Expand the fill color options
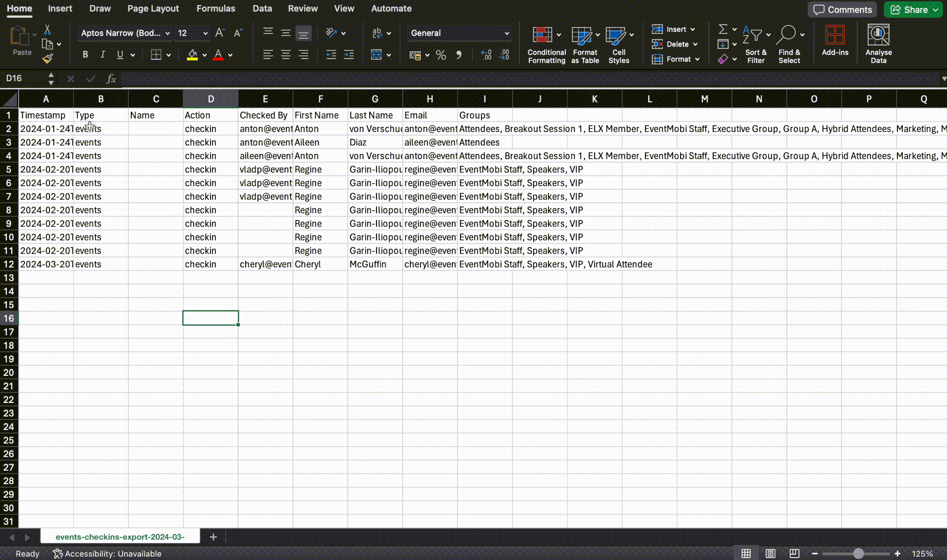This screenshot has width=947, height=560. click(204, 55)
